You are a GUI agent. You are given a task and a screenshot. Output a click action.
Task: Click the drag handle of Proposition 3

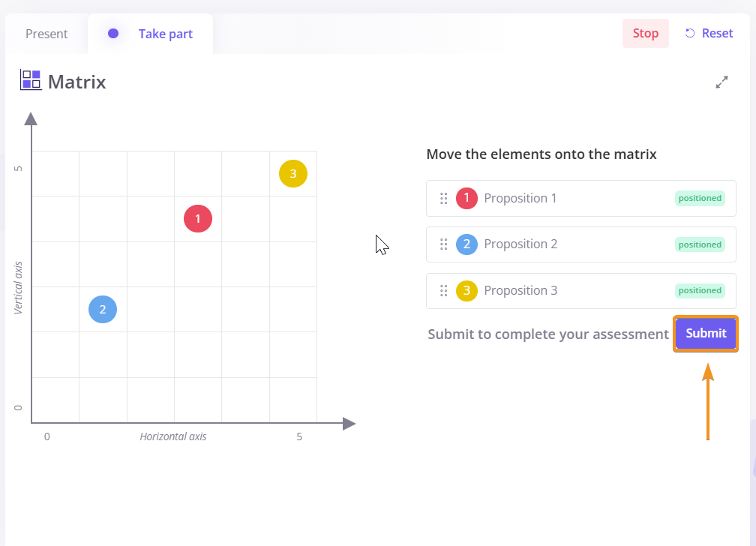443,291
